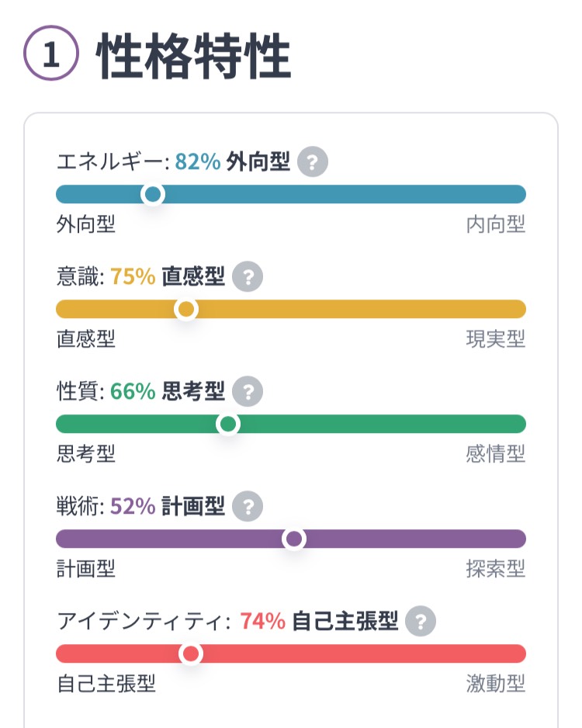Select the 現実型 label under the yellow bar
582x728 pixels.
point(495,340)
